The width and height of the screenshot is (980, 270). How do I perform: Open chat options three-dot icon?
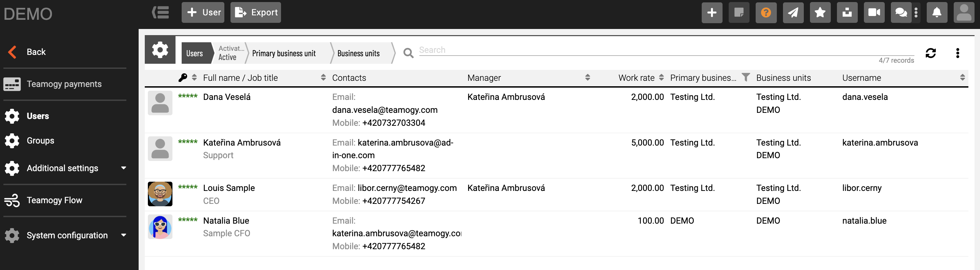[x=916, y=13]
